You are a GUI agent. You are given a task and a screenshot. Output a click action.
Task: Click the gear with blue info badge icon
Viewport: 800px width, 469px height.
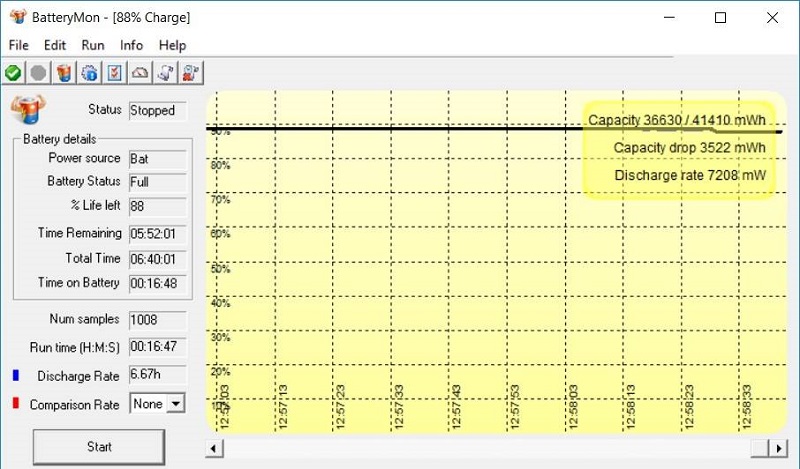89,73
